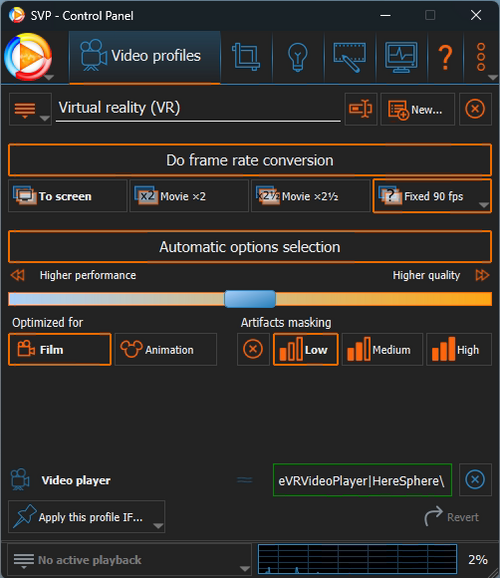Click the Revert button

coord(452,517)
